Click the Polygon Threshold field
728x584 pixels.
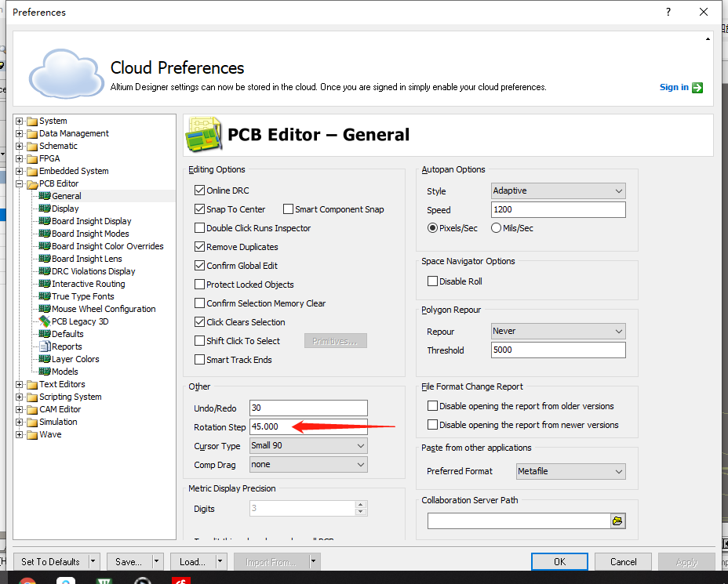(558, 350)
